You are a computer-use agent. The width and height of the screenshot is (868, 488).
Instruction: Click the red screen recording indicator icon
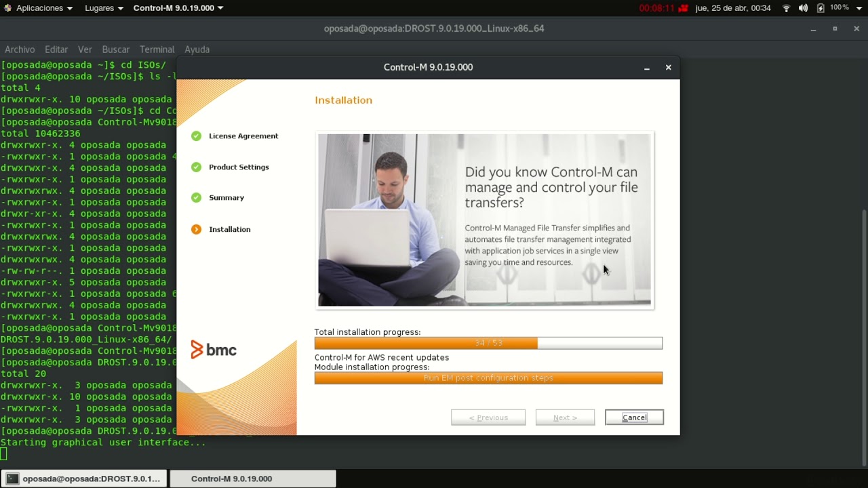pyautogui.click(x=683, y=8)
